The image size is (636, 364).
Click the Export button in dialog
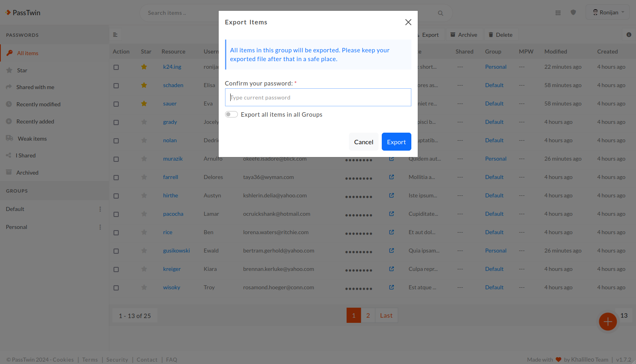pyautogui.click(x=396, y=142)
